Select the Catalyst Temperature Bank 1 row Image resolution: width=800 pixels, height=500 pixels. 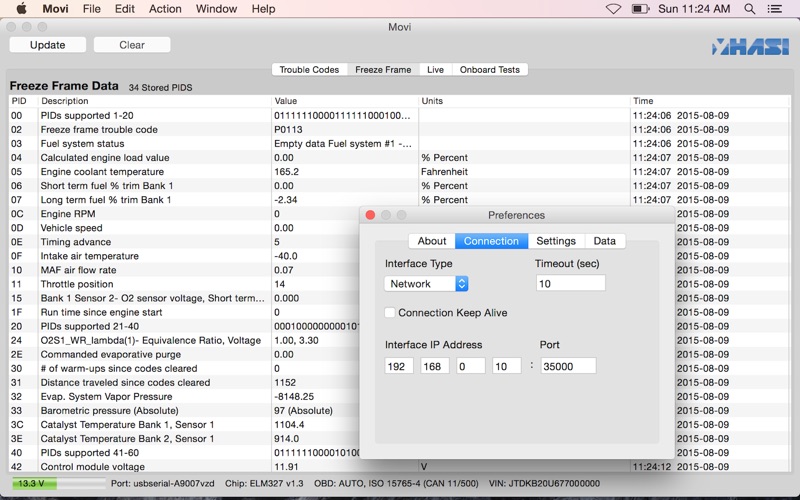tap(184, 424)
